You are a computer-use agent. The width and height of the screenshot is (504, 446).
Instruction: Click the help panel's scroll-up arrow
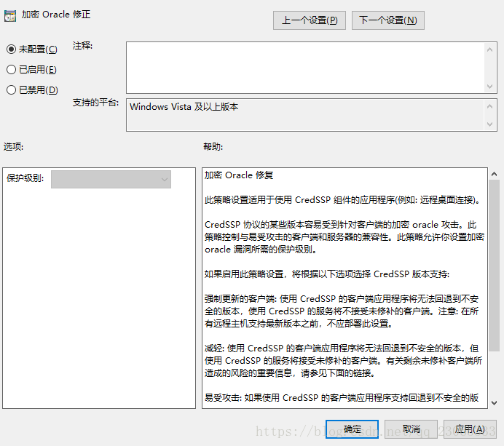click(494, 174)
